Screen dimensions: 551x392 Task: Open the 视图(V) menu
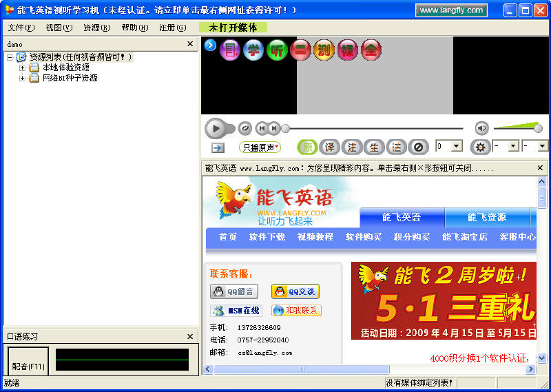pyautogui.click(x=59, y=28)
